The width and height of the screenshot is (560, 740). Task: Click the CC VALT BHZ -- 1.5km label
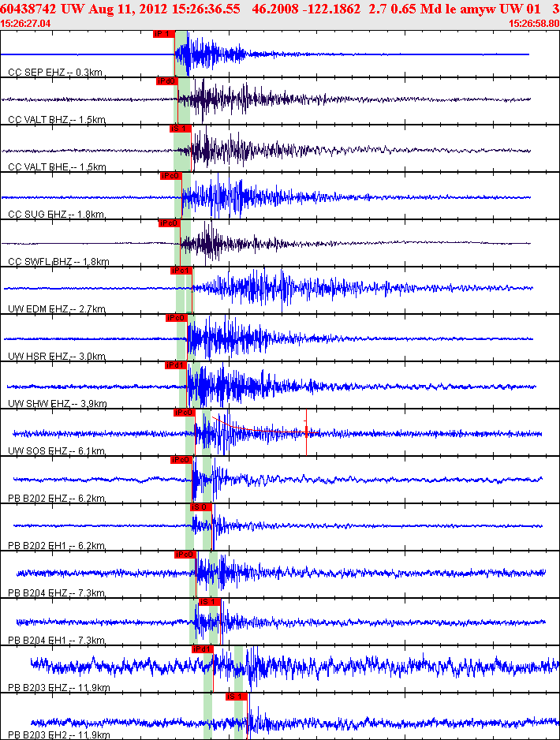[x=57, y=119]
